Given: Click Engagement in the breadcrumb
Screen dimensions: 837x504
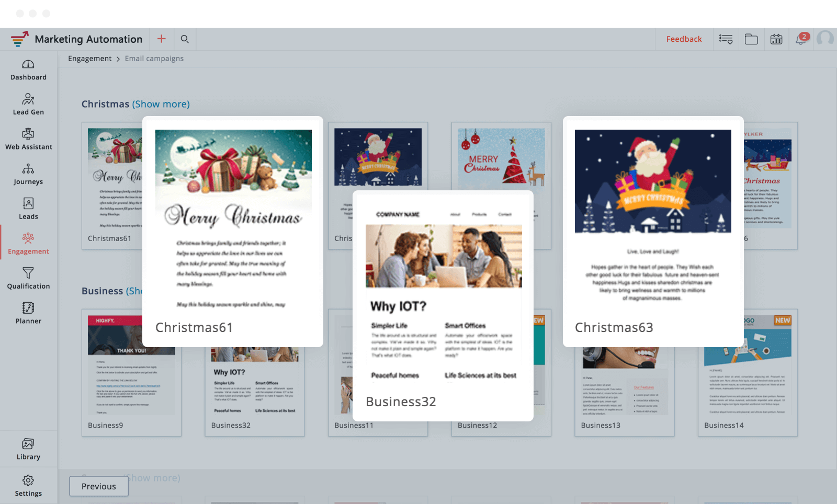Looking at the screenshot, I should (89, 59).
